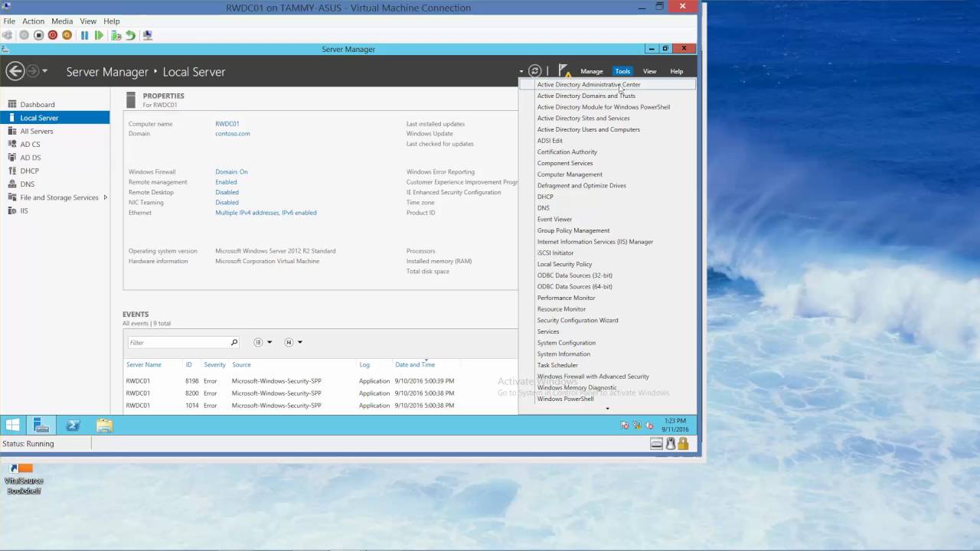Click the green Reset VM icon
980x551 pixels.
99,35
